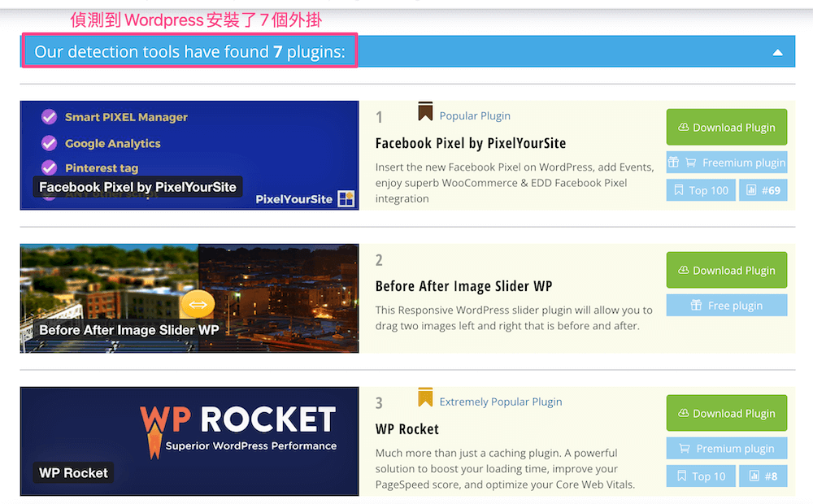The width and height of the screenshot is (813, 504).
Task: Click the 'Before After Image Slider WP' caption label on banner
Action: (129, 330)
